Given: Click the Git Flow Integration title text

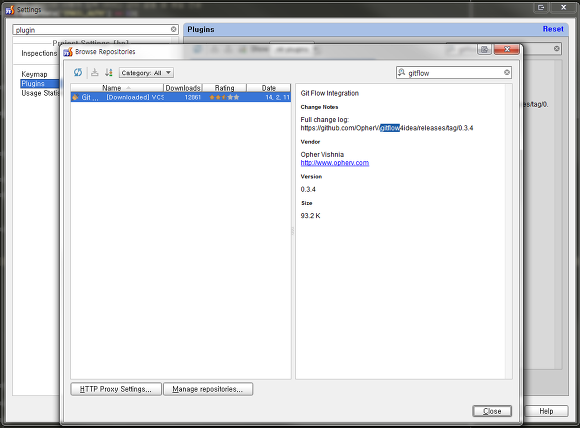Looking at the screenshot, I should point(330,93).
